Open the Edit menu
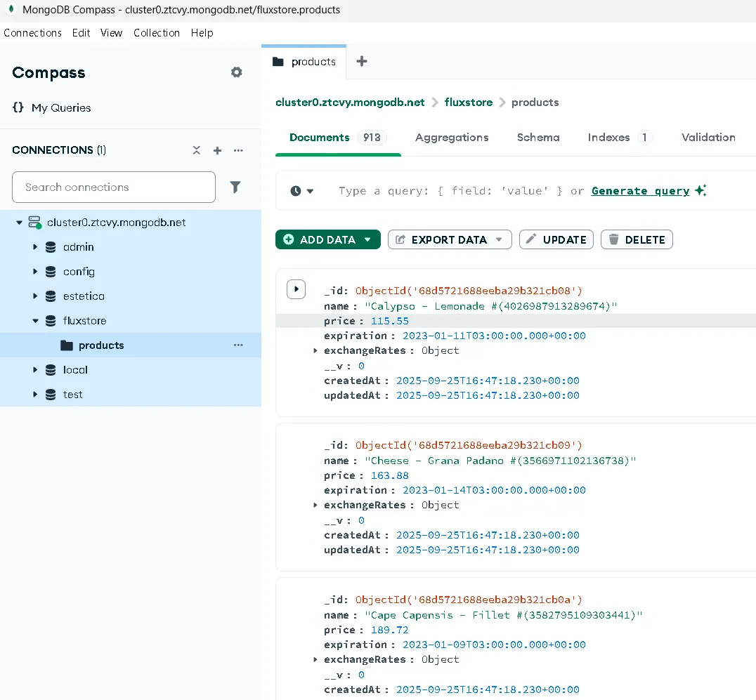 (81, 33)
